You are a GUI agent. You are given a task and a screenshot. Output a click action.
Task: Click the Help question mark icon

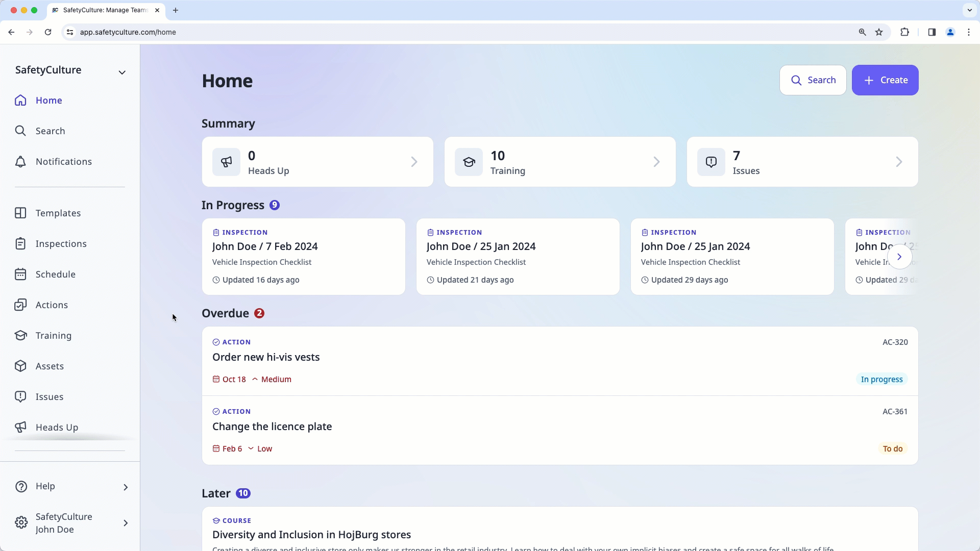21,487
